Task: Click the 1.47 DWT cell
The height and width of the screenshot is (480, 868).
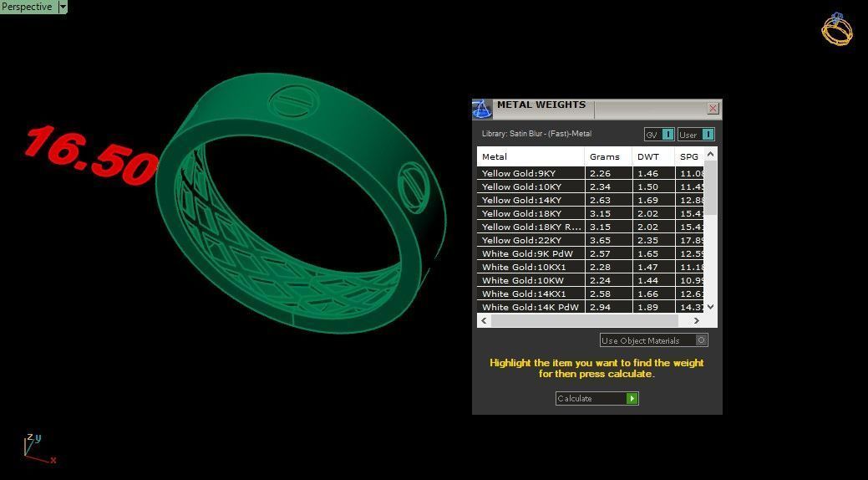Action: 653,267
